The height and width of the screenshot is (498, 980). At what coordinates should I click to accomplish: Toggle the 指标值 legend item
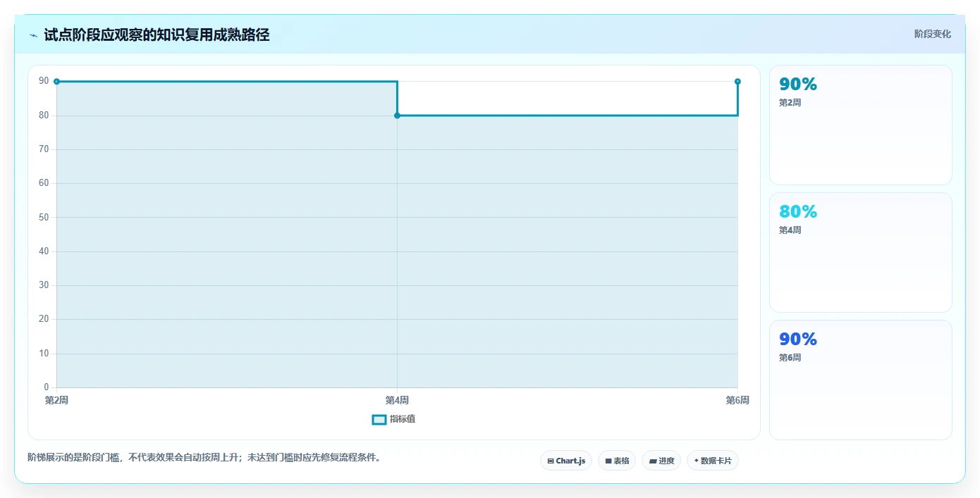393,419
